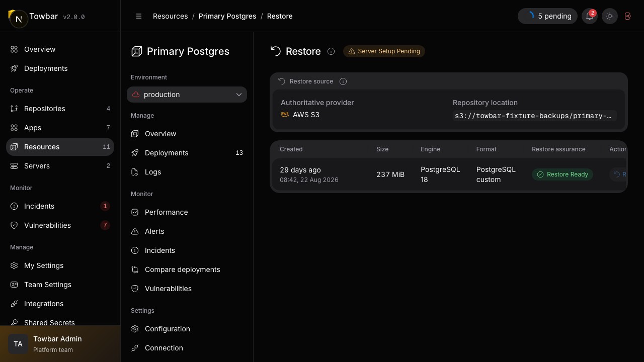This screenshot has height=362, width=644.
Task: Open Vulnerabilities in the main sidebar
Action: (60, 225)
